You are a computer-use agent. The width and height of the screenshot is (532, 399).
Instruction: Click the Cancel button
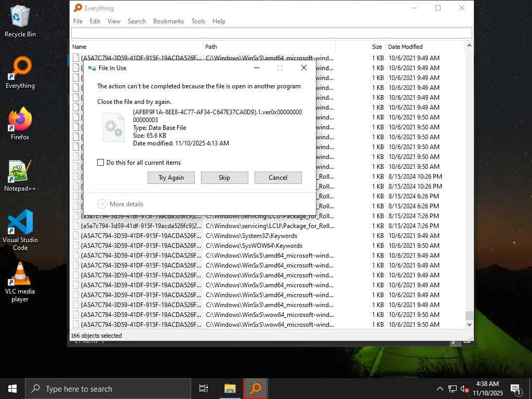pyautogui.click(x=278, y=178)
